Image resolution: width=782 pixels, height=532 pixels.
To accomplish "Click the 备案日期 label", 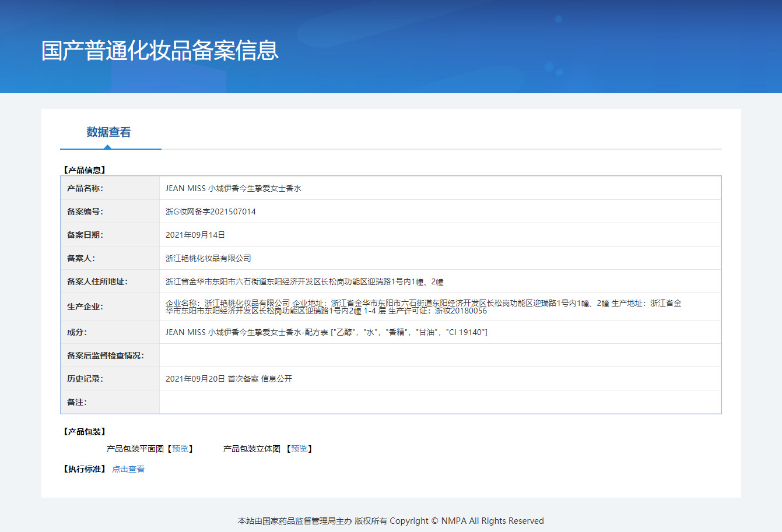I will (85, 235).
